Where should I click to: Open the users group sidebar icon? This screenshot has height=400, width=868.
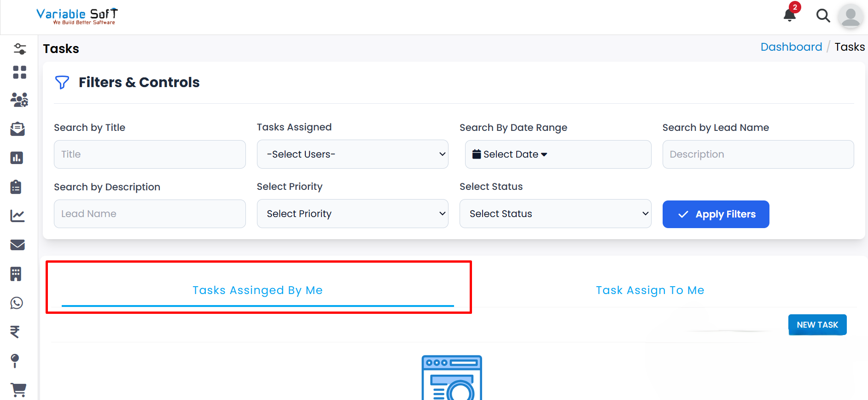pyautogui.click(x=19, y=100)
